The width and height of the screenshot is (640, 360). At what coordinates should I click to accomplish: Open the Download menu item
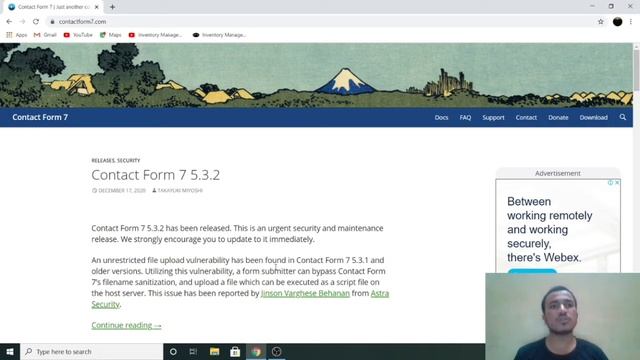593,118
